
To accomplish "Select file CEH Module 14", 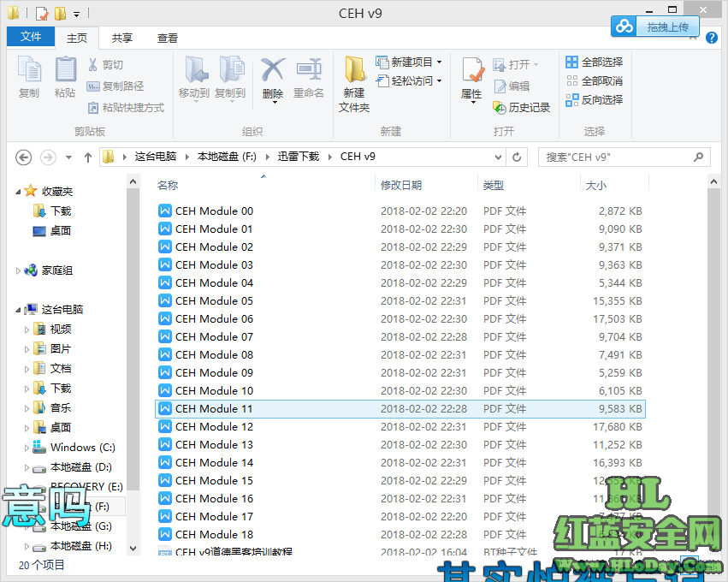I will click(400, 463).
